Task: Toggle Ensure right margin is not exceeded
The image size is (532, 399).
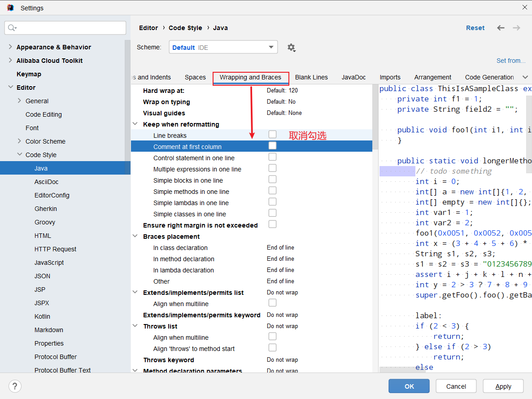Action: click(x=272, y=224)
